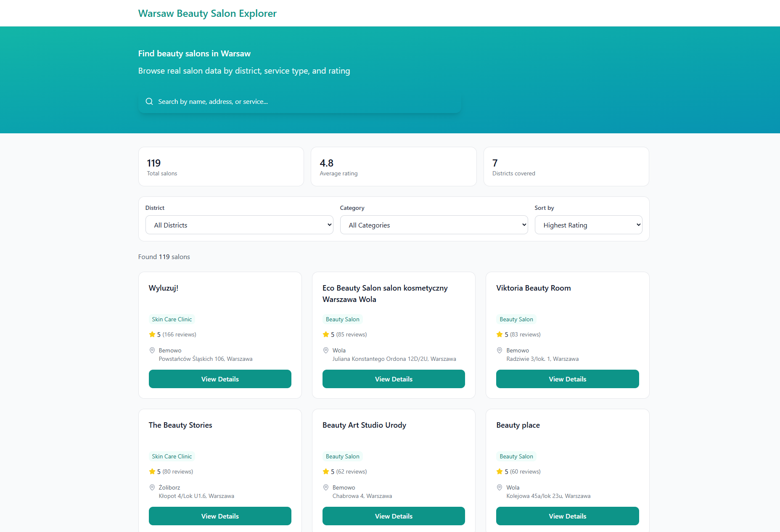The height and width of the screenshot is (532, 780).
Task: Click the '(166 reviews)' text
Action: point(180,334)
